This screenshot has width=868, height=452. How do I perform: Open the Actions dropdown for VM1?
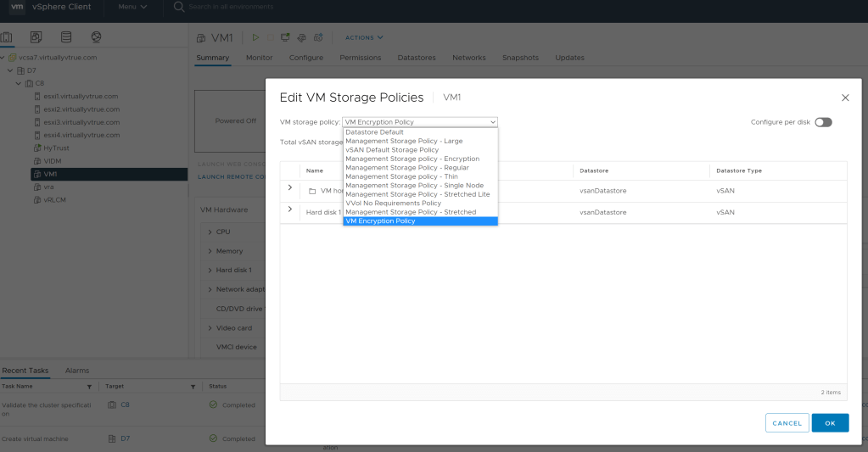click(x=364, y=37)
